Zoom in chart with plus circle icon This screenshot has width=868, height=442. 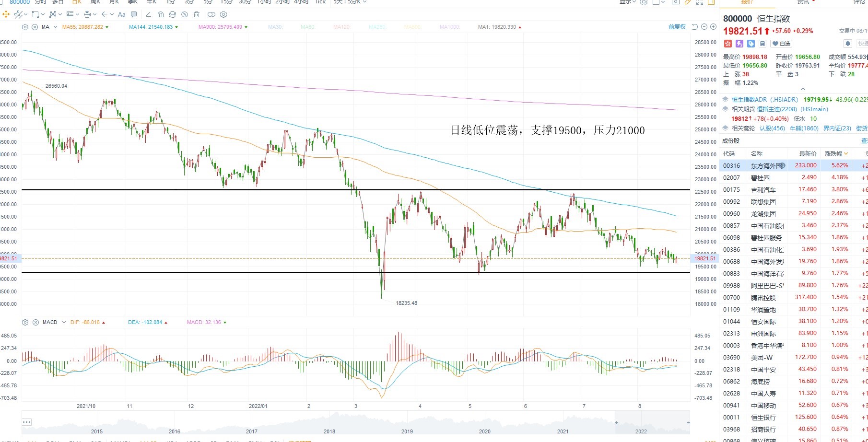click(x=713, y=27)
